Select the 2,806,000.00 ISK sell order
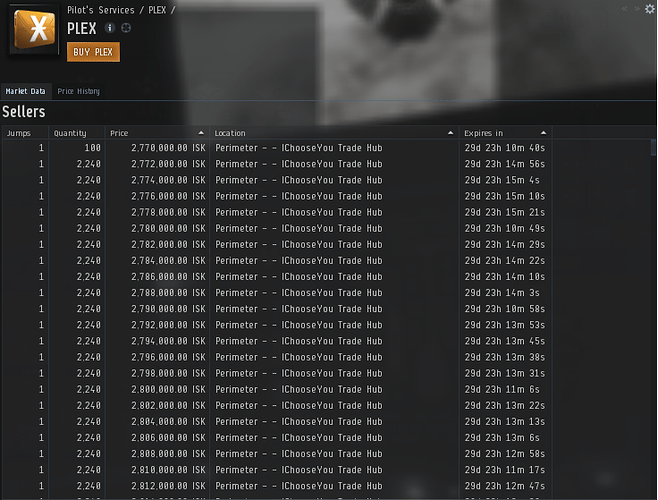658x500 pixels. pyautogui.click(x=326, y=437)
